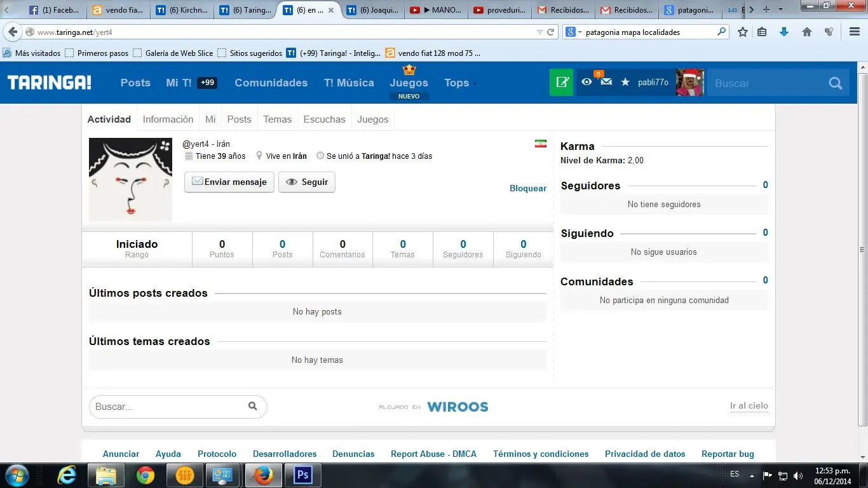Open a new tab with the plus icon
Viewport: 868px width, 488px height.
[x=766, y=10]
